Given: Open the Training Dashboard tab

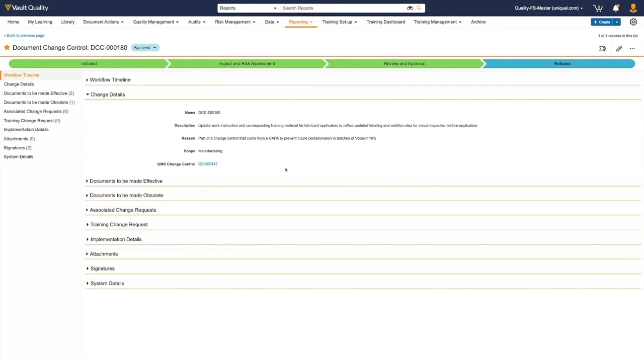Looking at the screenshot, I should (x=386, y=22).
